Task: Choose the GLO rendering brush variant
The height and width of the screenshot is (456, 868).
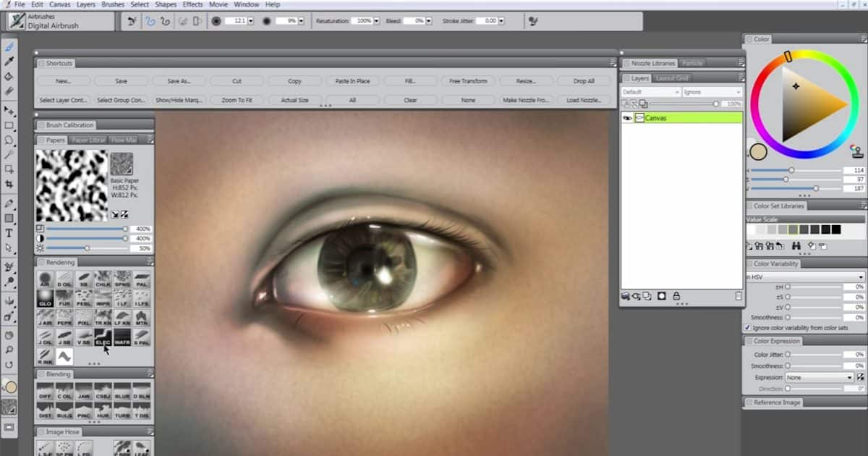Action: point(45,299)
